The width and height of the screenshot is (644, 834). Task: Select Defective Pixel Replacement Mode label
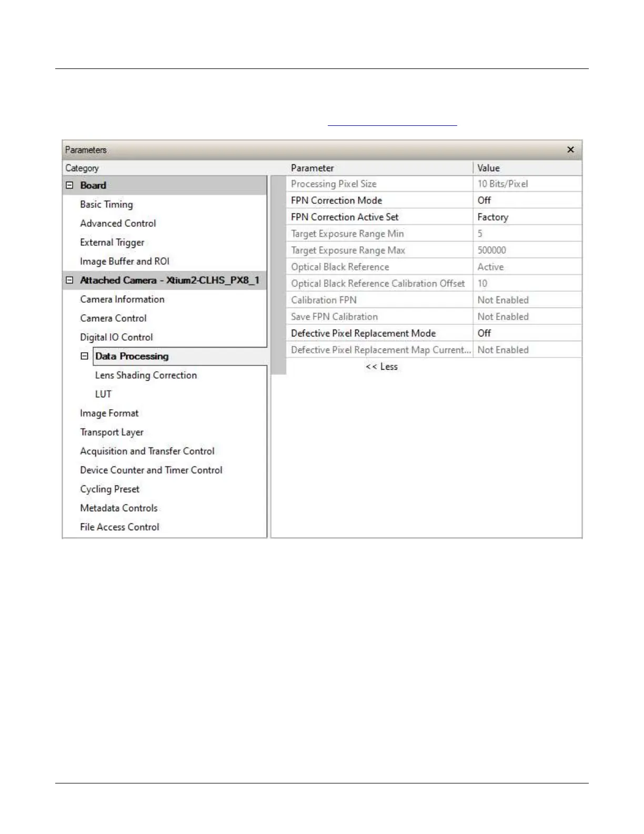363,333
